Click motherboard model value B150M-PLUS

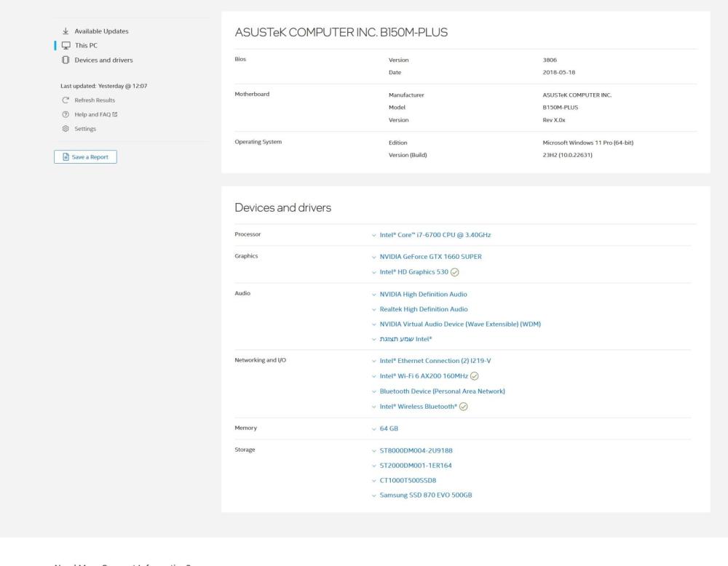[560, 107]
